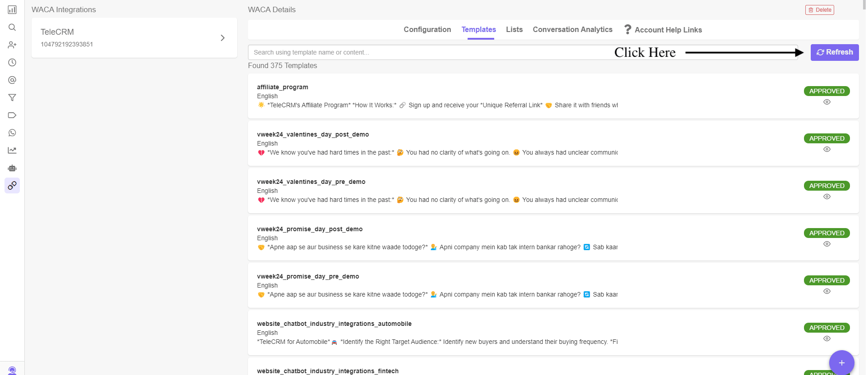This screenshot has height=375, width=868.
Task: Click the WACA ID 104792192393851
Action: 67,44
